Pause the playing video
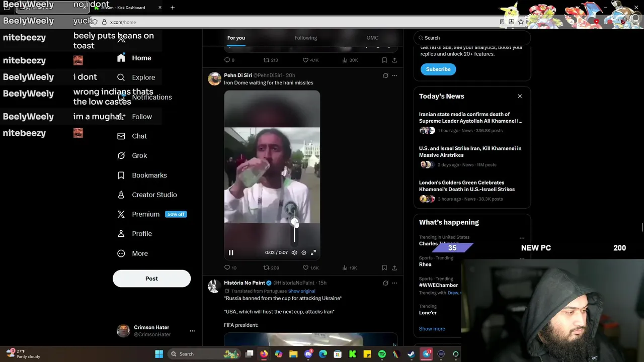644x362 pixels. click(x=231, y=253)
